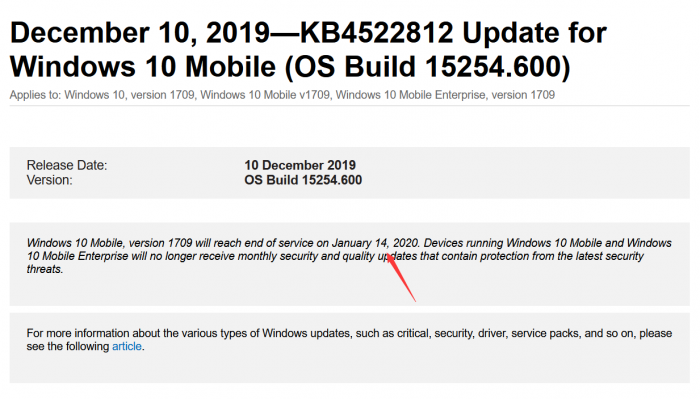
Task: Open the "article" hyperlink
Action: tap(127, 346)
